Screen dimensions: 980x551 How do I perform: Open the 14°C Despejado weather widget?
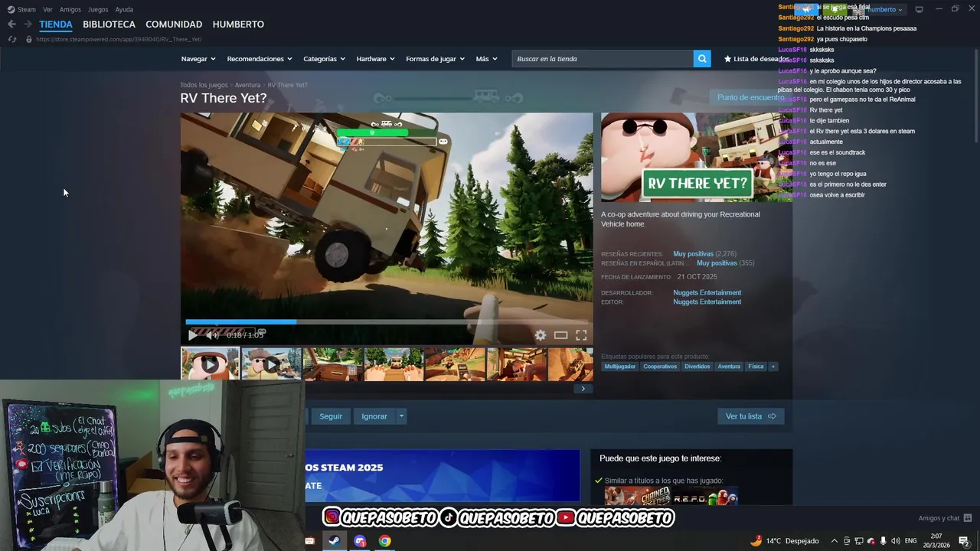tap(785, 541)
